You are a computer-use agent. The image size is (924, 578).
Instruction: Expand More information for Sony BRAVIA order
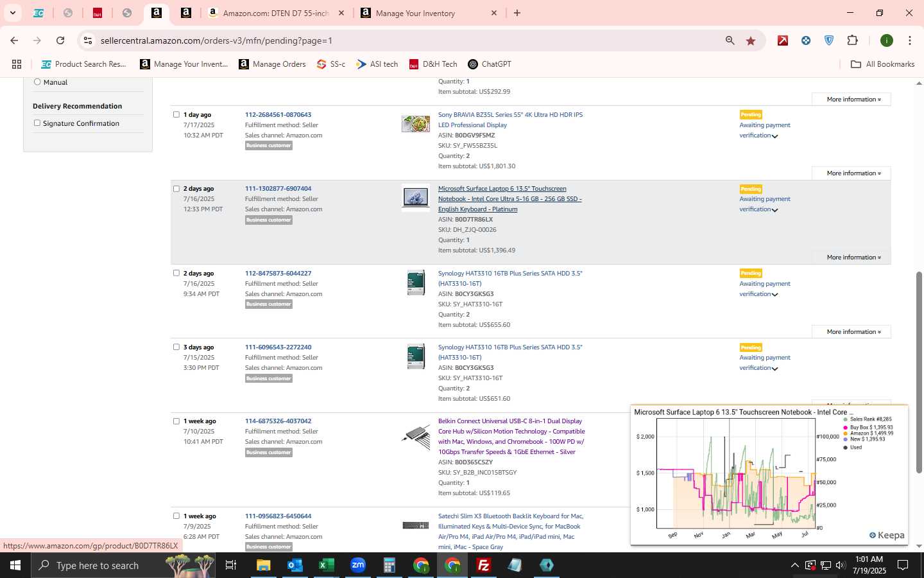pos(851,173)
